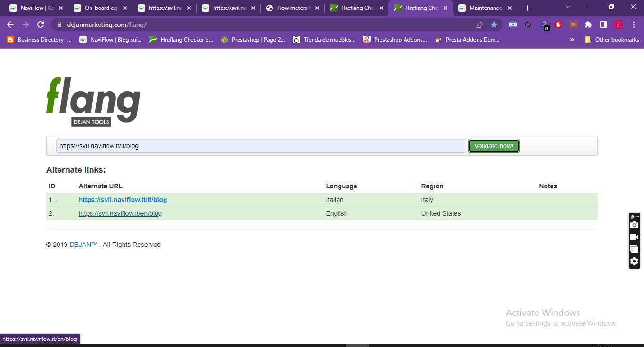
Task: Close the NaviFlow tab
Action: 60,8
